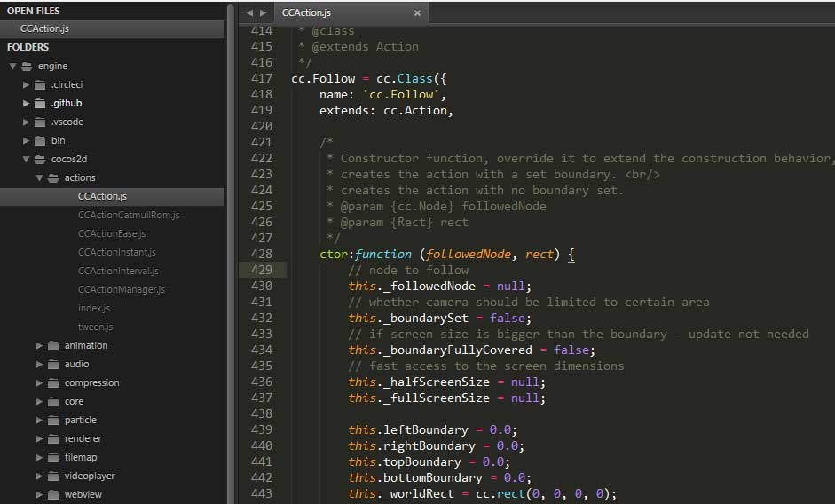Open CCActionManager.js file

pyautogui.click(x=121, y=290)
